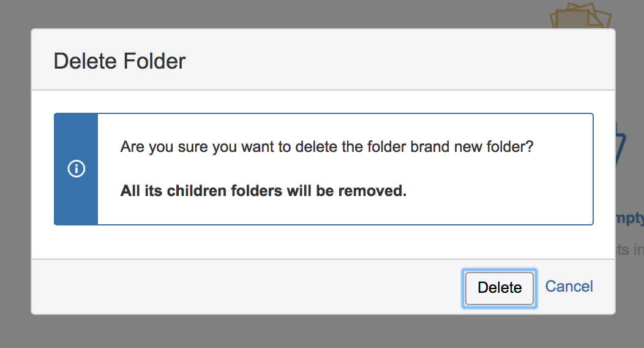Click the "Delete Folder" dialog title
644x348 pixels.
click(x=119, y=61)
